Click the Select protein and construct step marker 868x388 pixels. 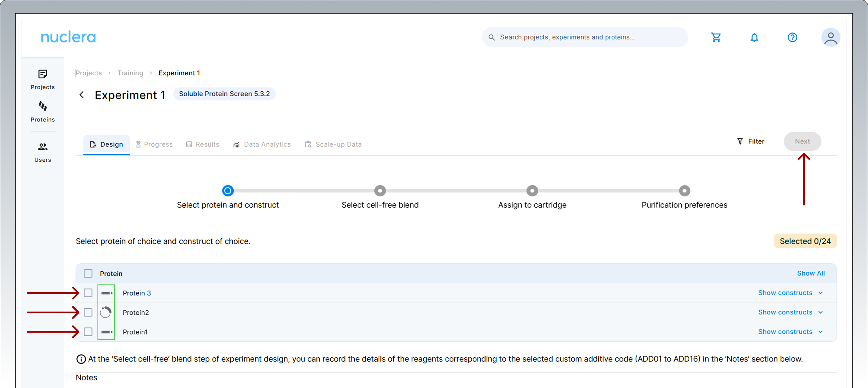pyautogui.click(x=228, y=191)
